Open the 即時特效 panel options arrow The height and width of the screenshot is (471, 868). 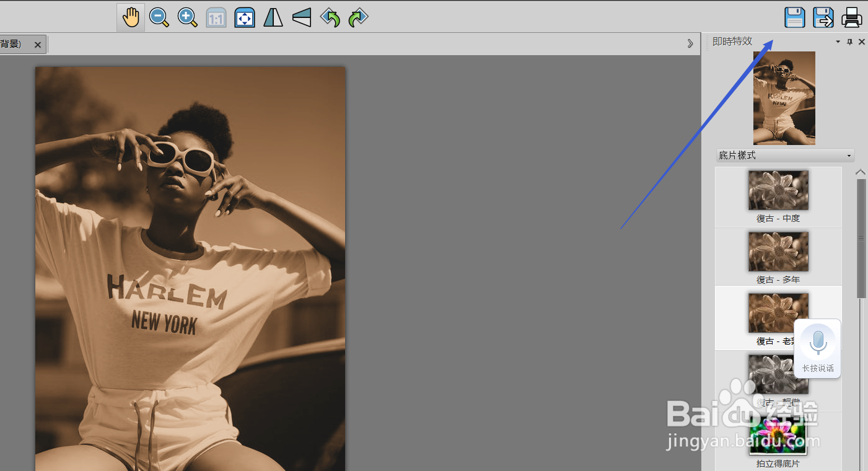838,42
